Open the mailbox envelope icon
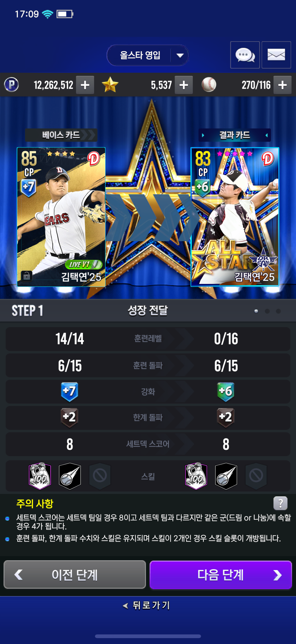This screenshot has height=644, width=296. tap(276, 55)
